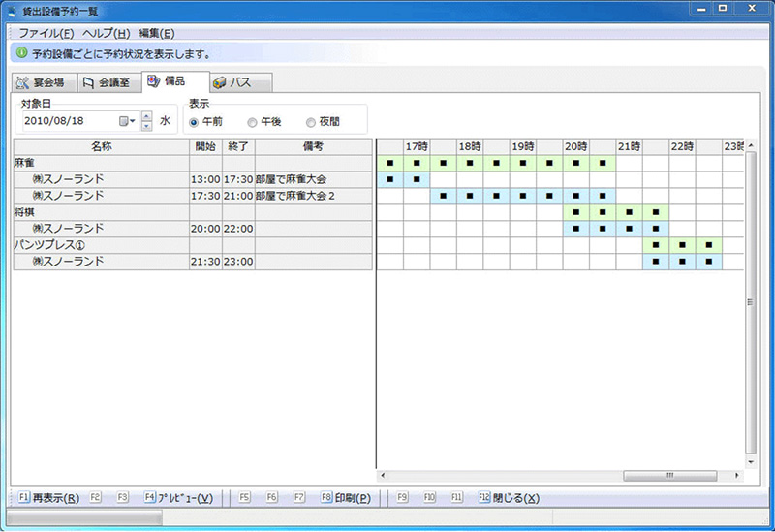Screen dimensions: 775x532
Task: Select the 麻雀 equipment row
Action: [x=193, y=163]
